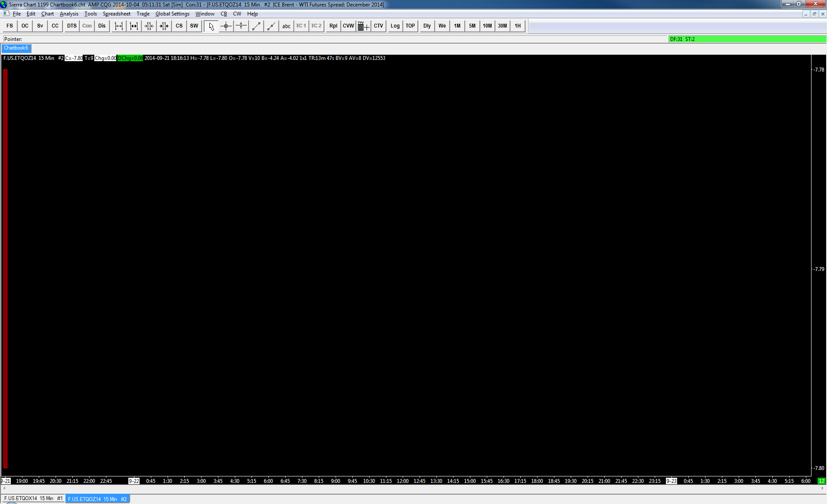The image size is (827, 504).
Task: Select the line drawing tool
Action: pyautogui.click(x=256, y=26)
